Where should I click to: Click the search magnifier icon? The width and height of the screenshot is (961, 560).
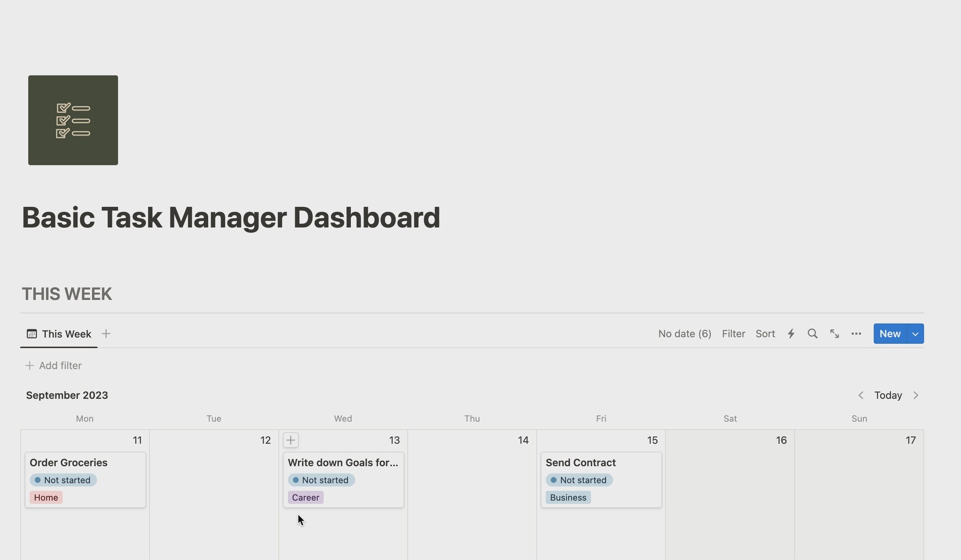812,334
